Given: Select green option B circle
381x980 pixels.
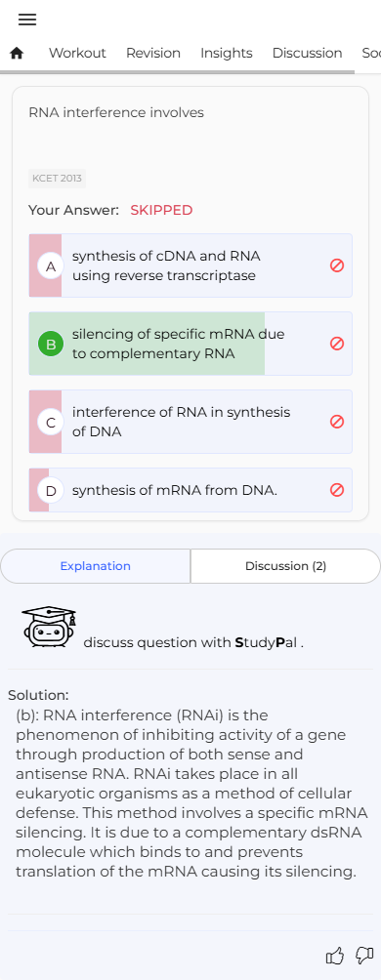Looking at the screenshot, I should coord(52,345).
